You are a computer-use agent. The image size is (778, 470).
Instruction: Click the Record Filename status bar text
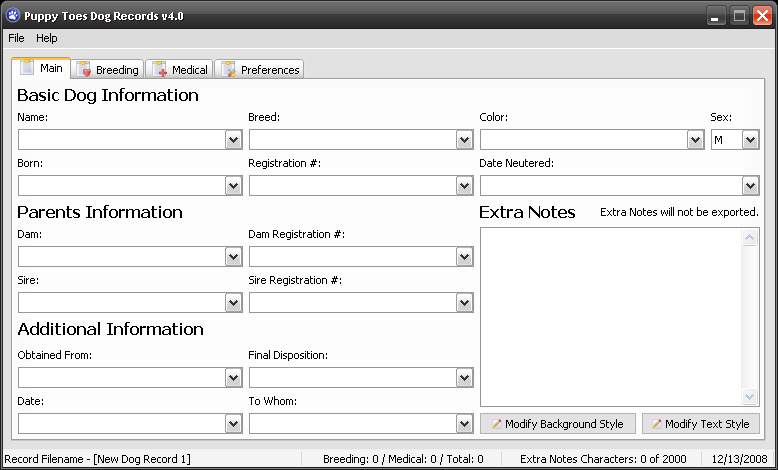point(97,459)
